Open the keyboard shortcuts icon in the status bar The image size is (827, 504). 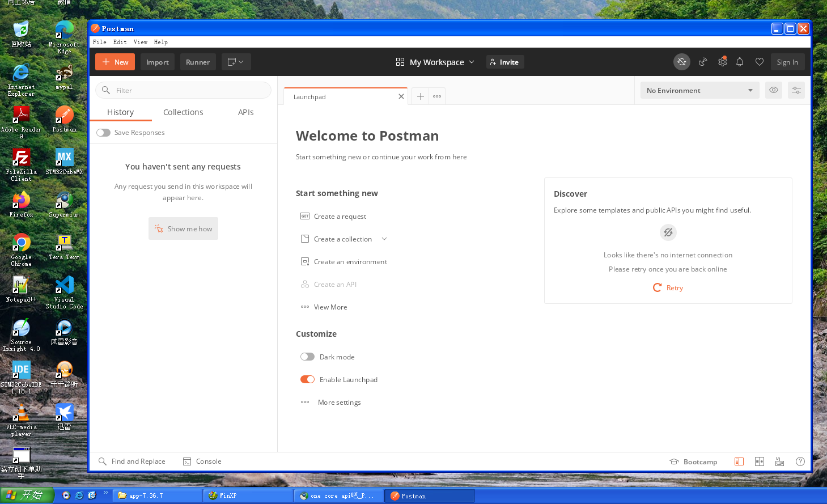click(780, 461)
